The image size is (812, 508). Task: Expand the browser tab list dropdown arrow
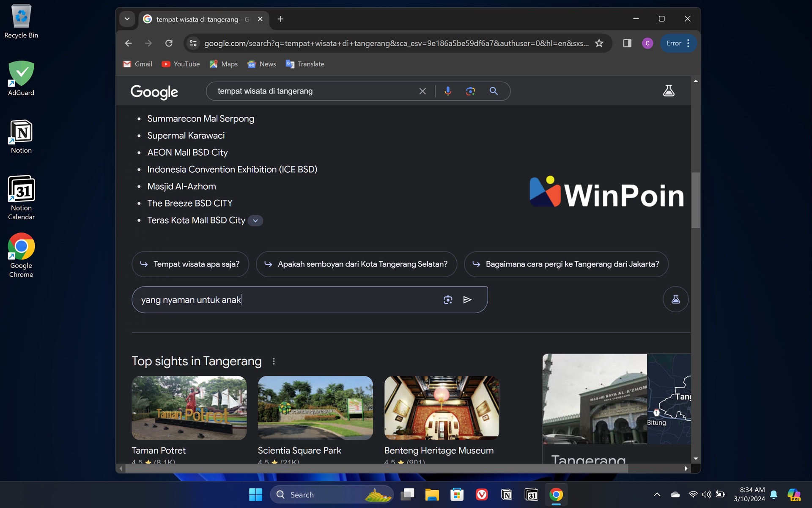(x=126, y=19)
